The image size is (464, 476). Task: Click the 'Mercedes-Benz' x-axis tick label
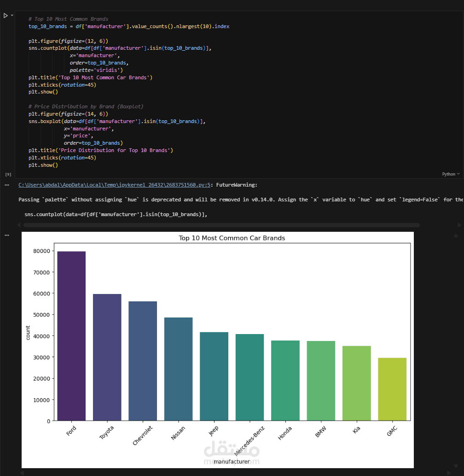tap(249, 441)
